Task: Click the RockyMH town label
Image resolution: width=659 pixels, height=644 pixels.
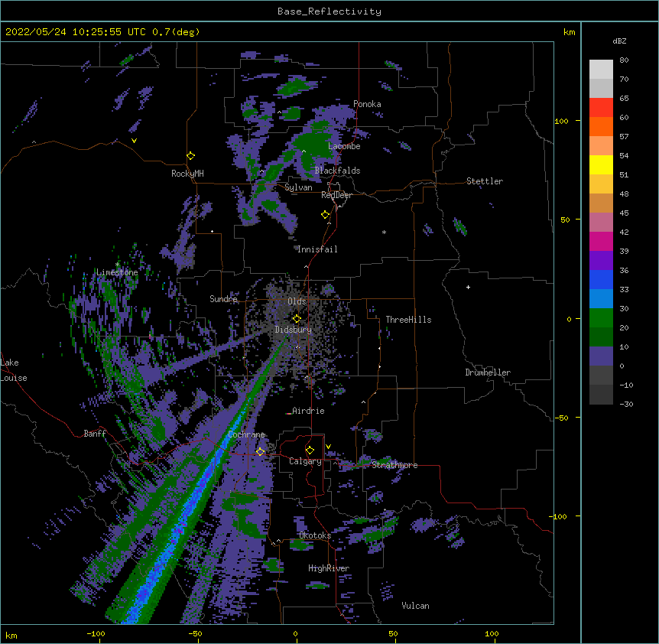Action: click(x=187, y=174)
